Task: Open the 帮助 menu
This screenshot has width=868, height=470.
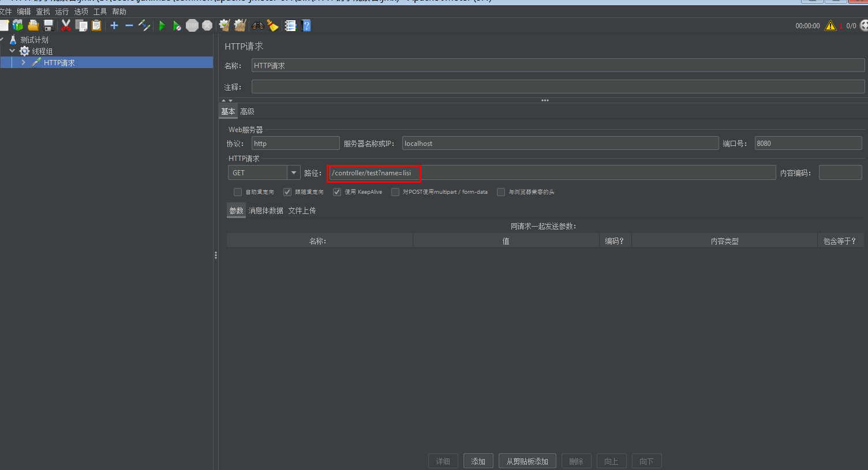Action: [x=119, y=12]
